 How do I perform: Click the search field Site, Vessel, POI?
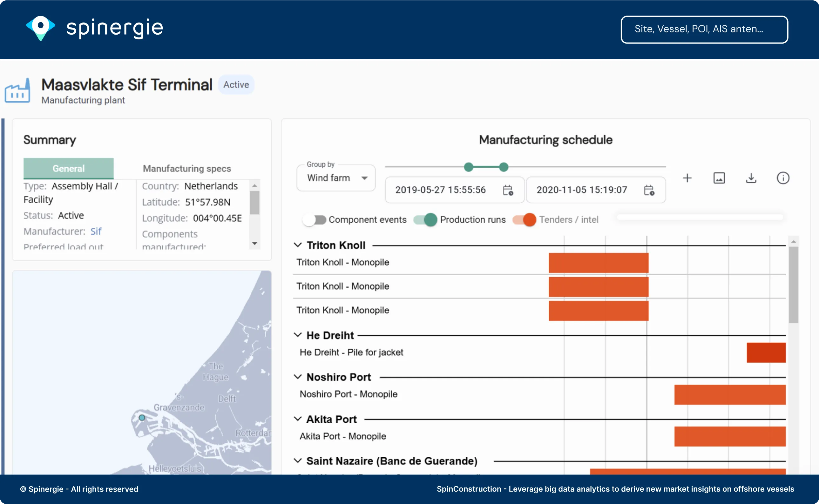[704, 29]
